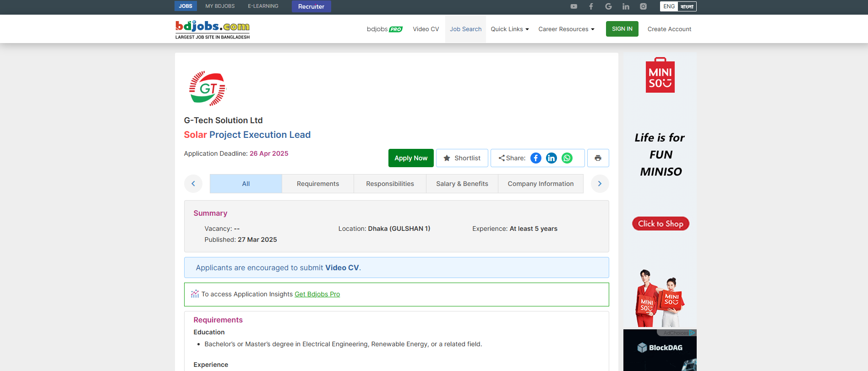868x371 pixels.
Task: Click the LinkedIn icon in top bar
Action: [x=626, y=6]
